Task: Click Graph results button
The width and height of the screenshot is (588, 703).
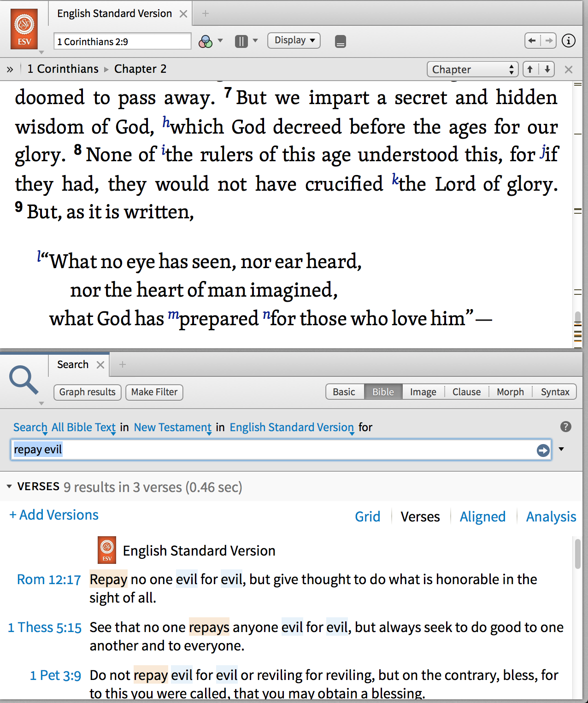Action: [88, 393]
